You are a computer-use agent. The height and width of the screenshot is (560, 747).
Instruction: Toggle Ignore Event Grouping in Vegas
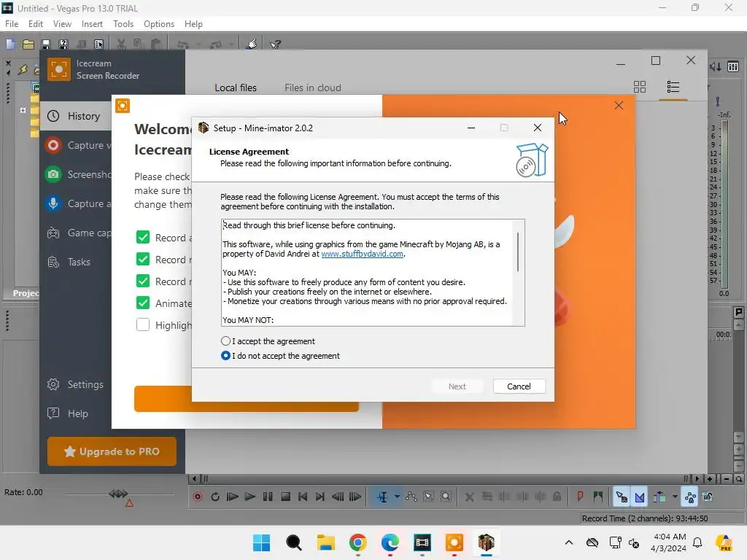pos(708,497)
